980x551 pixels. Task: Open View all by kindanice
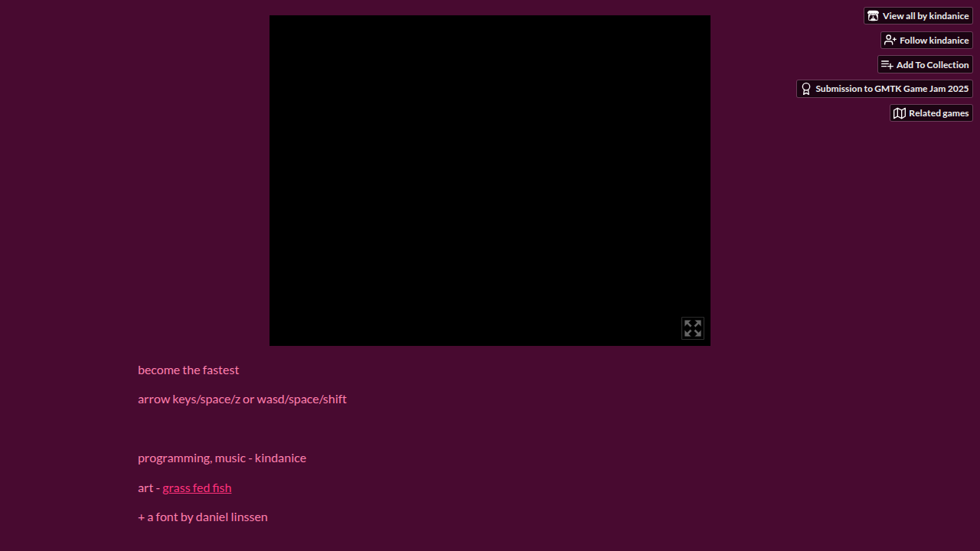coord(918,16)
